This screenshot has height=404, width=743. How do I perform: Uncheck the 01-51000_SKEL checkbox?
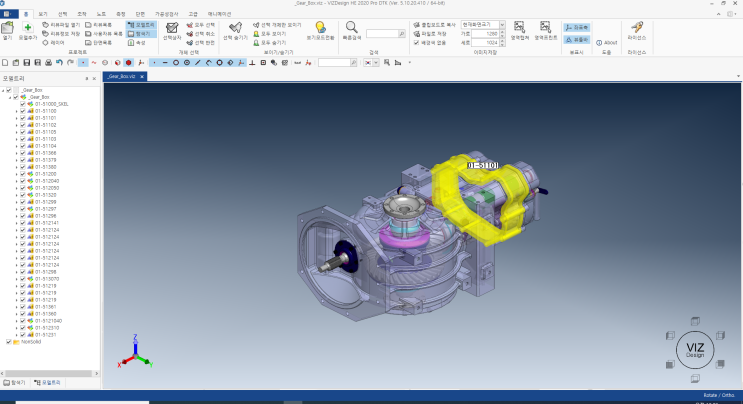point(23,104)
